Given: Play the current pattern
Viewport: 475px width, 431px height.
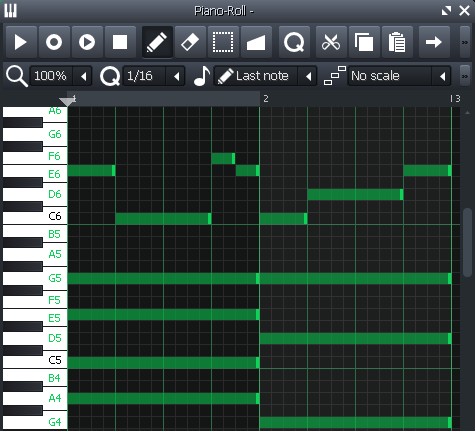Looking at the screenshot, I should (x=21, y=42).
